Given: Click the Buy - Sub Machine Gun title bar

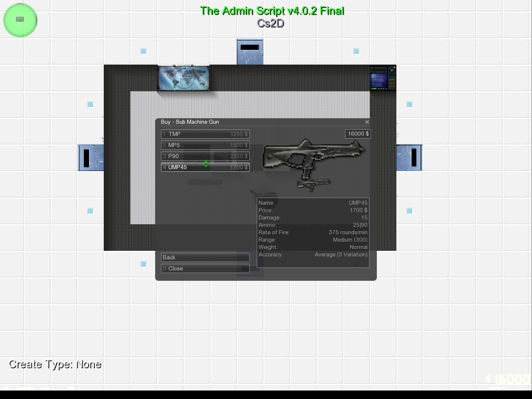Looking at the screenshot, I should [190, 122].
